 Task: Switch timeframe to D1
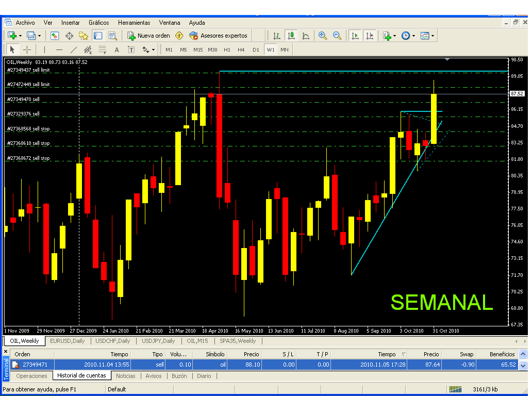256,50
